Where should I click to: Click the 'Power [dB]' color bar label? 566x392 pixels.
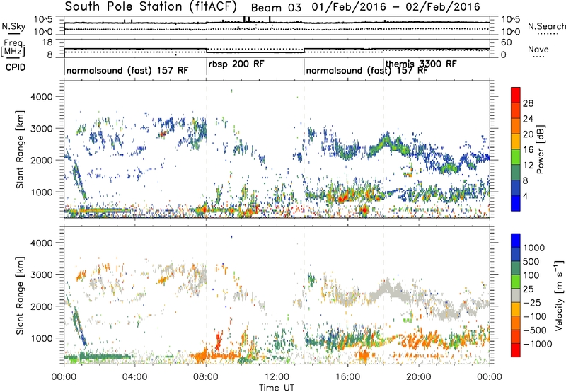click(x=540, y=149)
